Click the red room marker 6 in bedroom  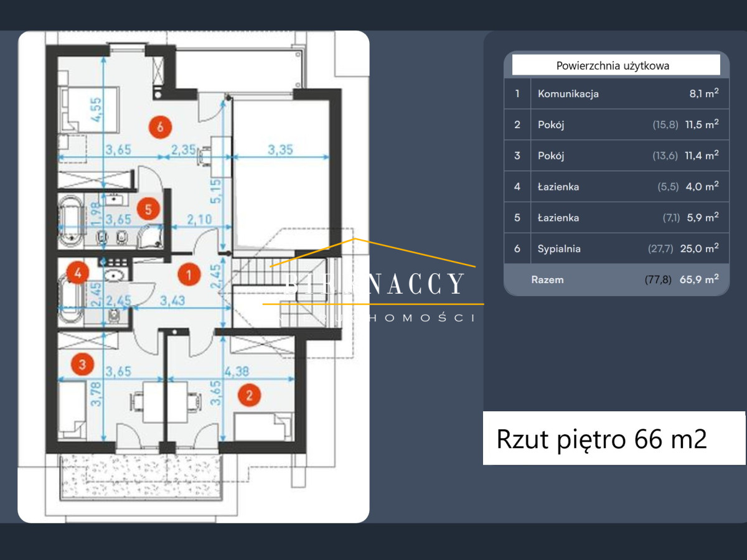[x=161, y=128]
